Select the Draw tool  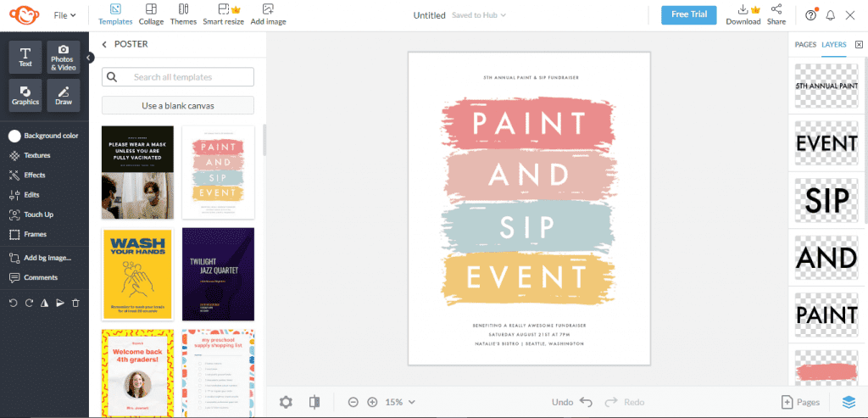63,95
